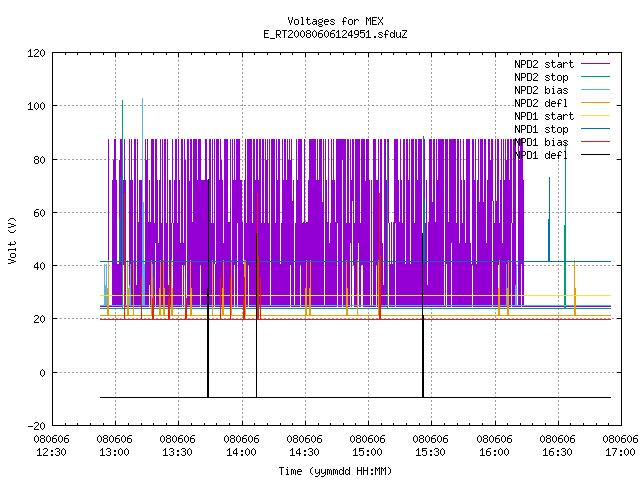640x480 pixels.
Task: Click the y-axis value 40
Action: pyautogui.click(x=39, y=267)
